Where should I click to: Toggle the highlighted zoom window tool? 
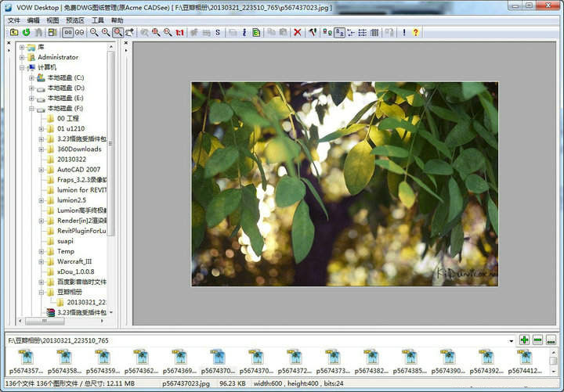pyautogui.click(x=117, y=32)
